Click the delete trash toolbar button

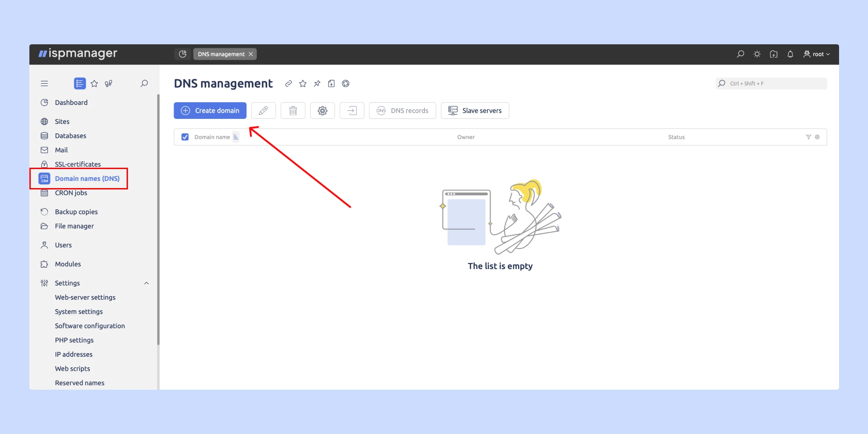click(x=293, y=111)
